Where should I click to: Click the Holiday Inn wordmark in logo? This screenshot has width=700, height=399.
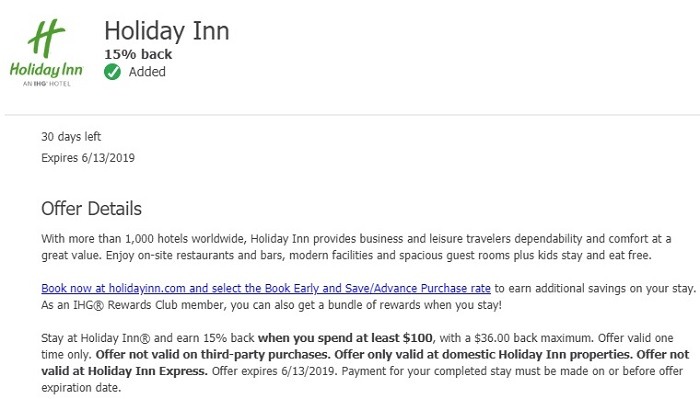pos(46,70)
